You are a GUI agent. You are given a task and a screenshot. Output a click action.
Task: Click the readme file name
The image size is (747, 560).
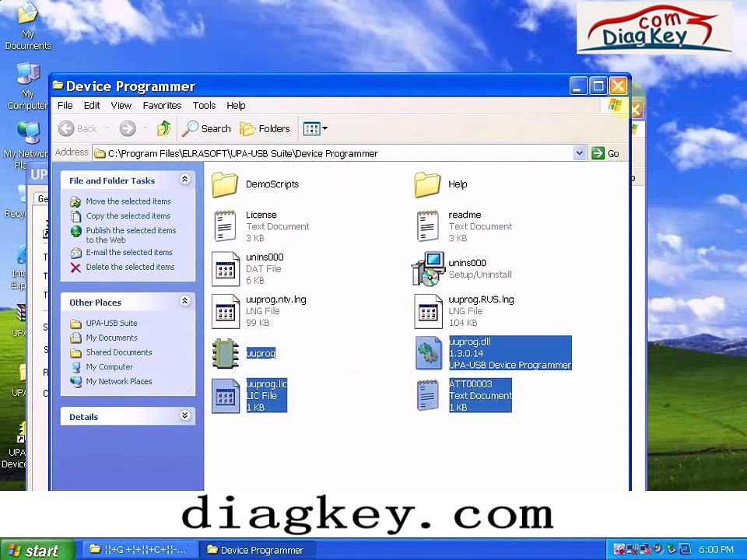465,215
